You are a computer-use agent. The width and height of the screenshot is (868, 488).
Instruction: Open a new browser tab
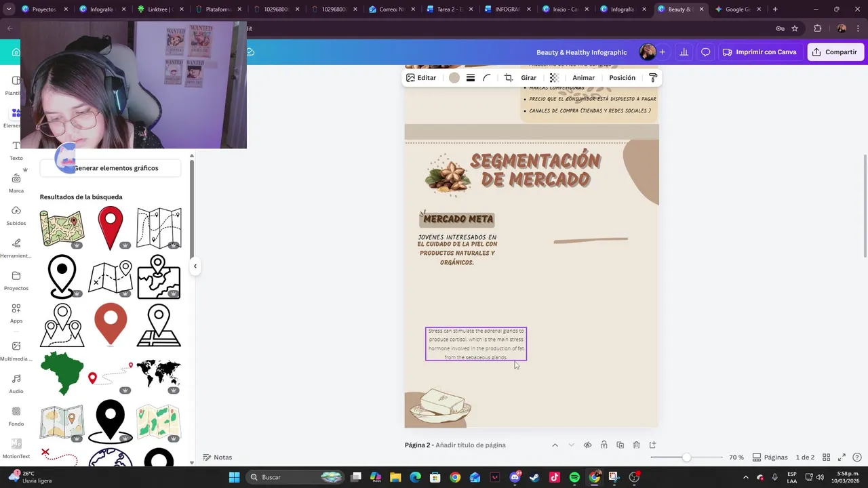pyautogui.click(x=775, y=9)
